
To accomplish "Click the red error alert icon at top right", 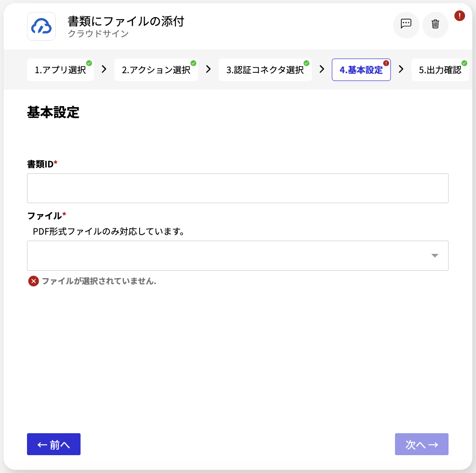I will point(460,16).
